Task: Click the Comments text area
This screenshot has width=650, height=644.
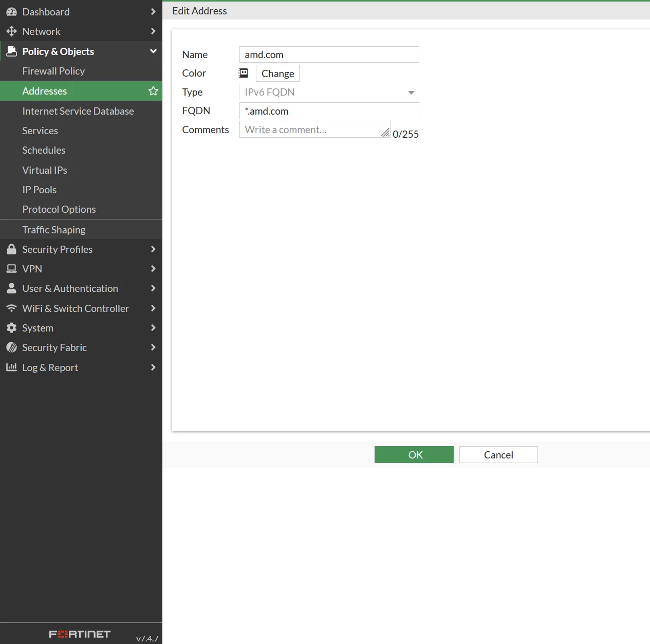Action: point(315,130)
